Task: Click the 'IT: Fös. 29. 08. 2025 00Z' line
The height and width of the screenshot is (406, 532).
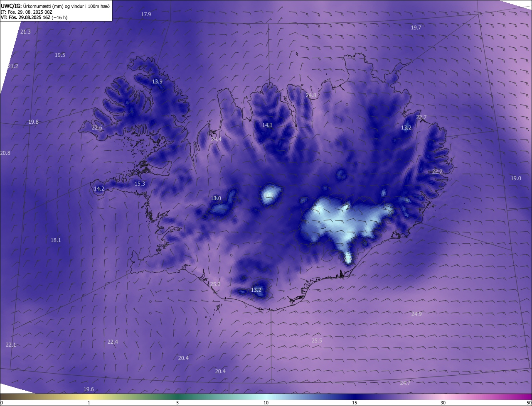Action: pos(27,12)
